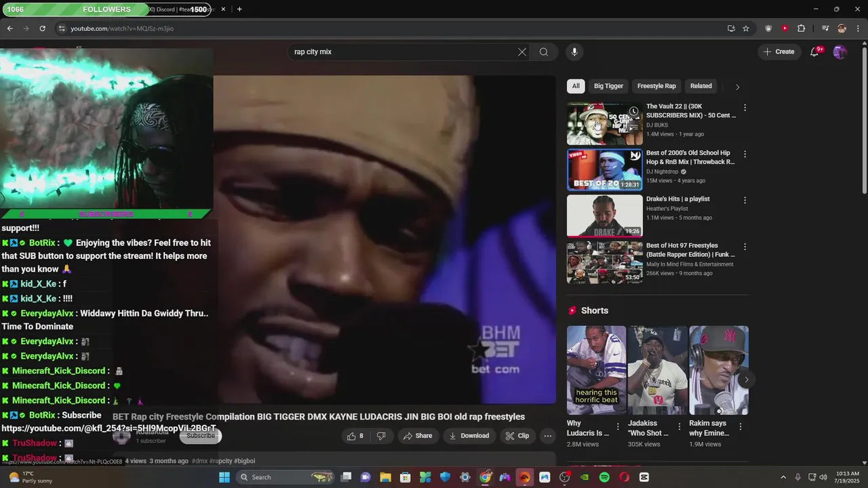The width and height of the screenshot is (868, 488).
Task: Open more actions under the video
Action: coord(548,436)
